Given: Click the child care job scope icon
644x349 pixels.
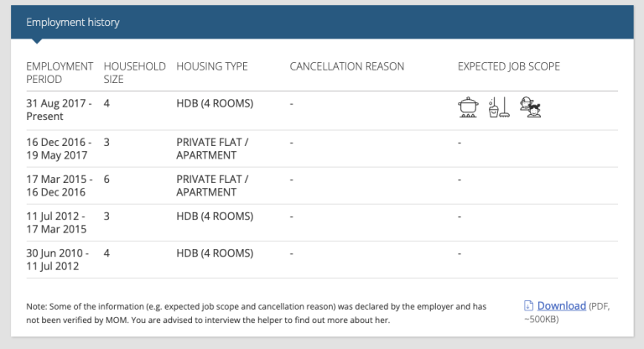Looking at the screenshot, I should pyautogui.click(x=530, y=107).
